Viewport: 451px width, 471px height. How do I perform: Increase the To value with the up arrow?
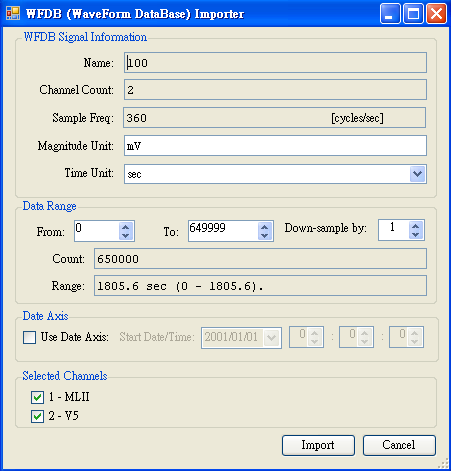click(265, 227)
